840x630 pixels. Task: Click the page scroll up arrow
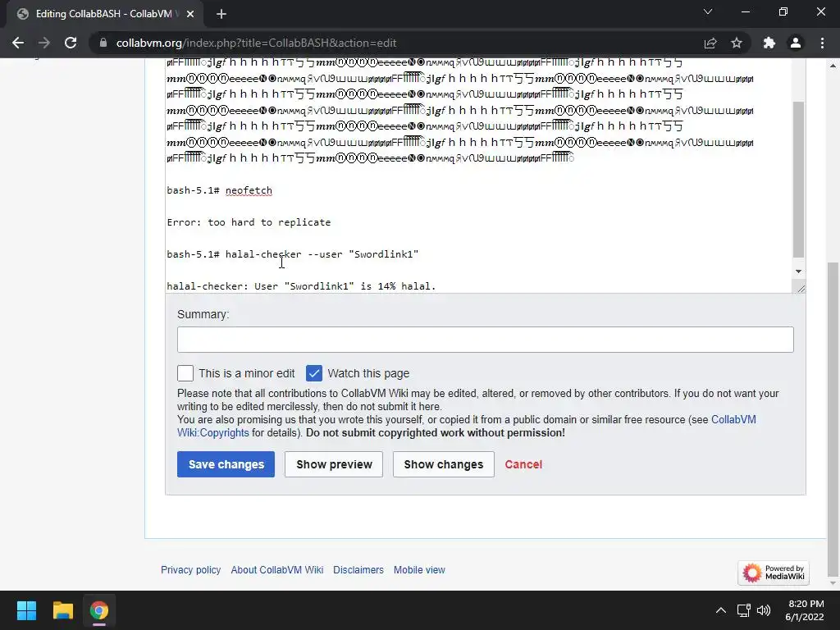(833, 66)
